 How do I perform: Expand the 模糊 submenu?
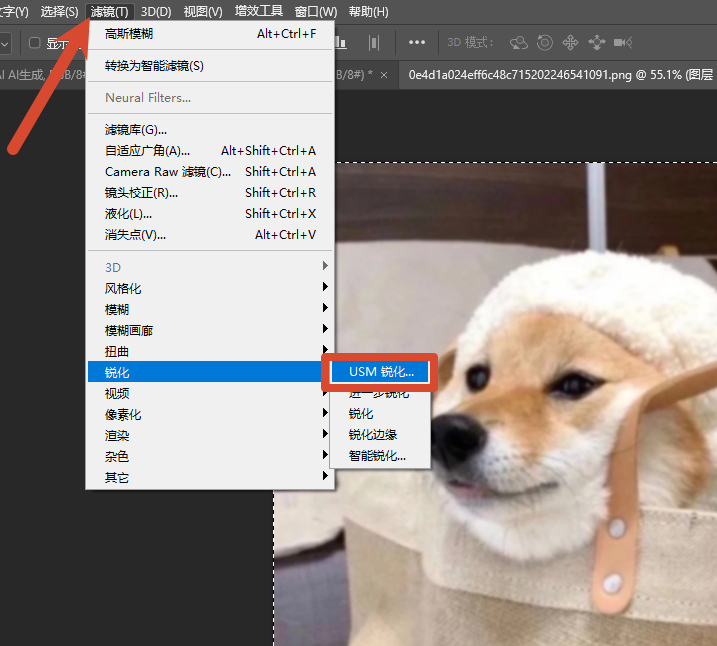(x=210, y=309)
